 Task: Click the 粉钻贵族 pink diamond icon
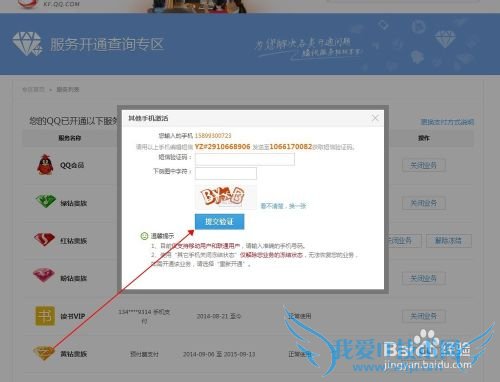(44, 275)
